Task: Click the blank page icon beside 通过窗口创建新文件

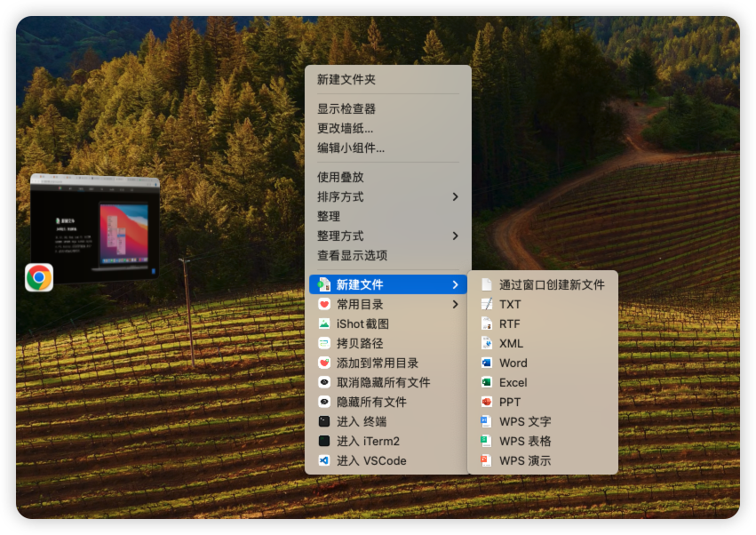Action: pos(487,284)
